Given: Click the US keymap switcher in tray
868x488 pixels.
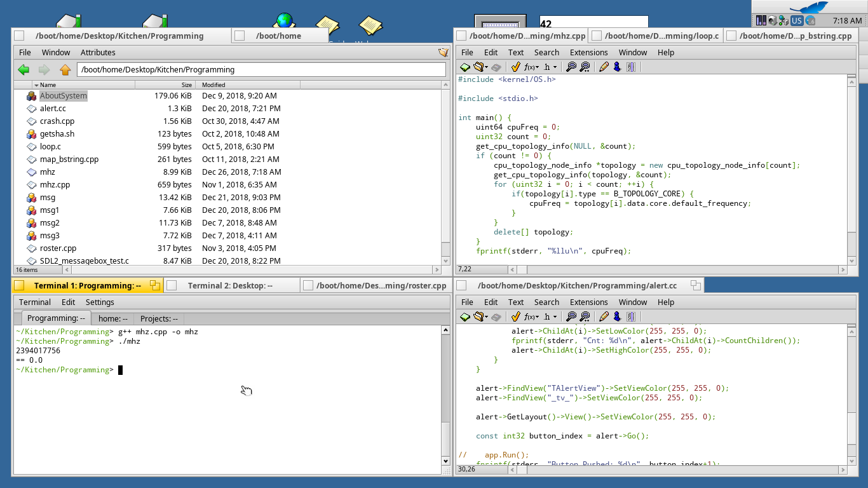Looking at the screenshot, I should [796, 20].
